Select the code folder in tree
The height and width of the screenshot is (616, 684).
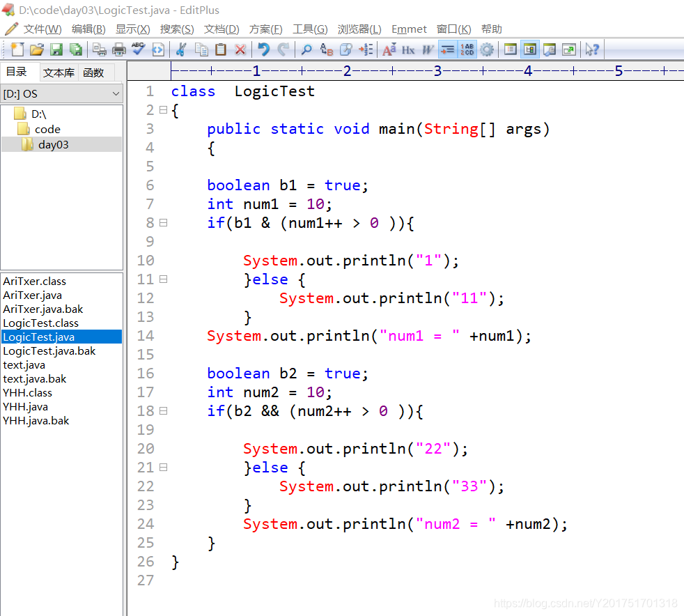[x=47, y=129]
